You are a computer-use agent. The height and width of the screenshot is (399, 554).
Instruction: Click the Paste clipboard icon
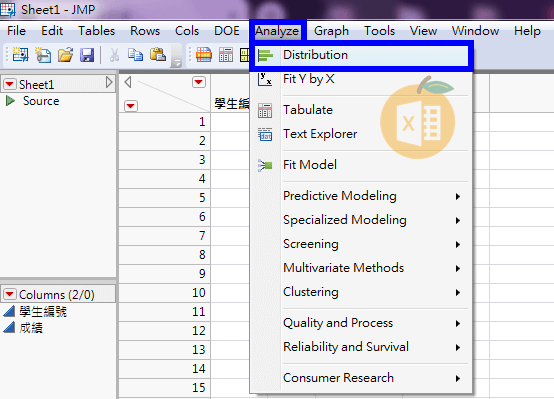coord(158,55)
